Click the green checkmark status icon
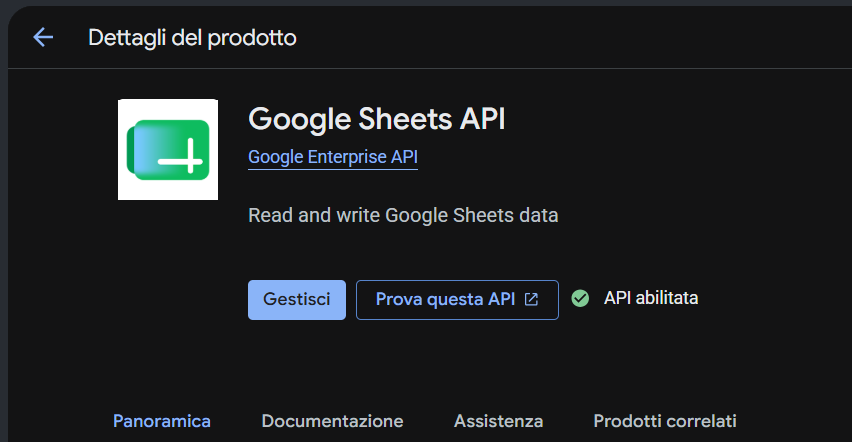 (580, 298)
